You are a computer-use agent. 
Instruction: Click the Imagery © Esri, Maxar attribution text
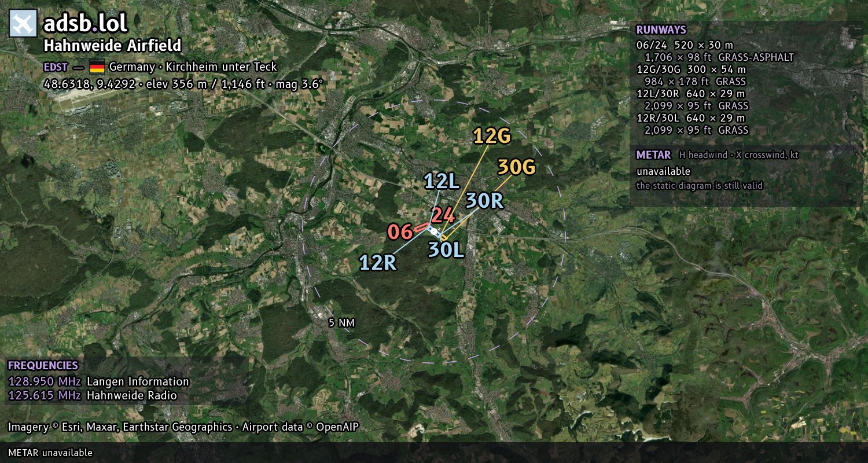(x=183, y=427)
